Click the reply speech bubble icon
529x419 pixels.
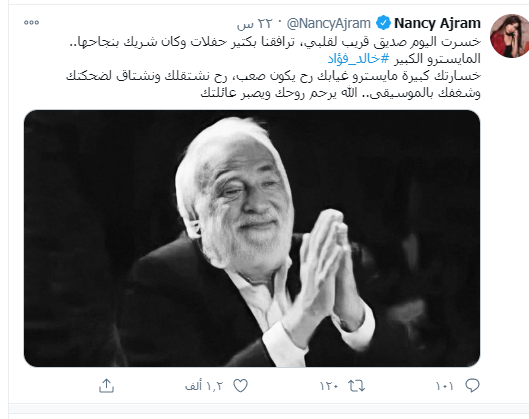[472, 385]
